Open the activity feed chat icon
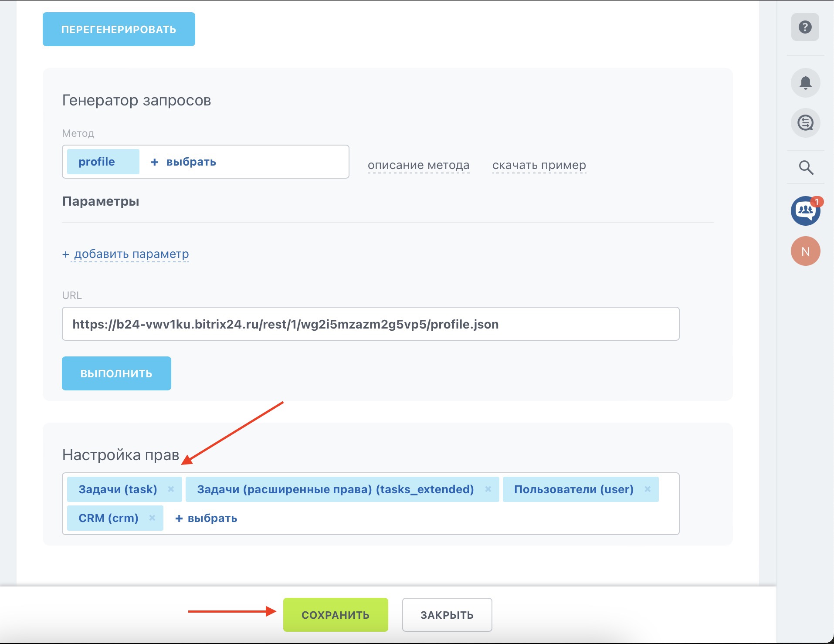This screenshot has height=644, width=834. point(805,122)
